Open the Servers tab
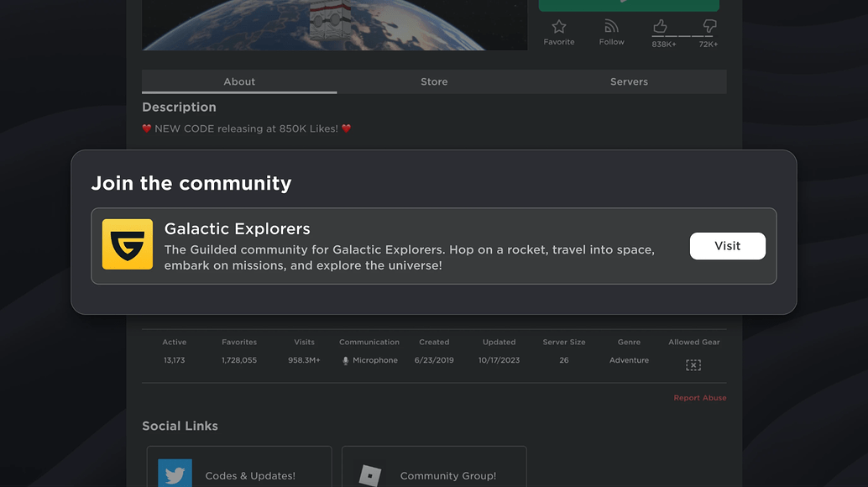Image resolution: width=868 pixels, height=487 pixels. [629, 81]
